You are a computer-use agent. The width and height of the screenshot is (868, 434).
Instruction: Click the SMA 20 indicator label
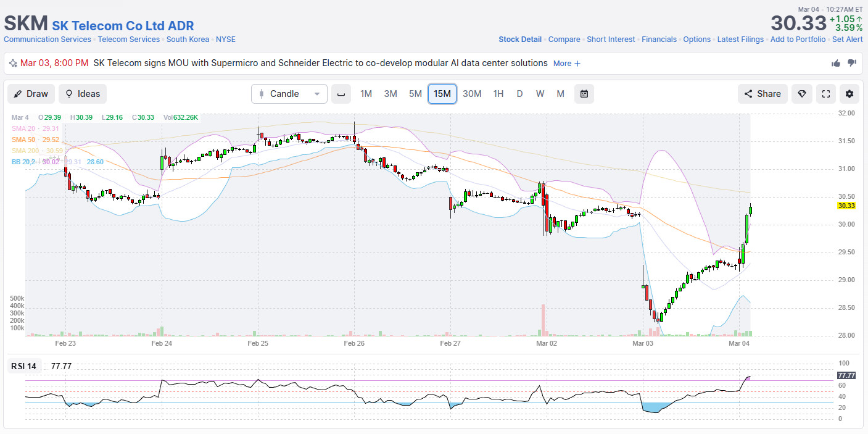coord(35,128)
